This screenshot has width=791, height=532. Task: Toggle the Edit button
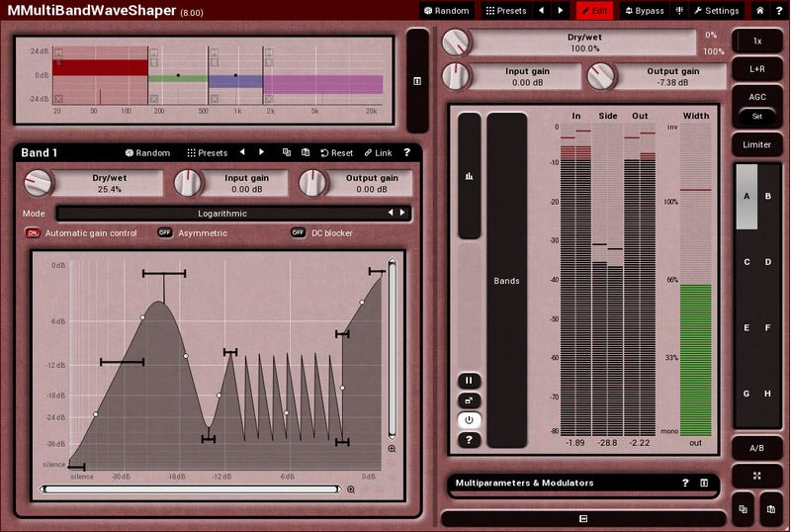(595, 11)
